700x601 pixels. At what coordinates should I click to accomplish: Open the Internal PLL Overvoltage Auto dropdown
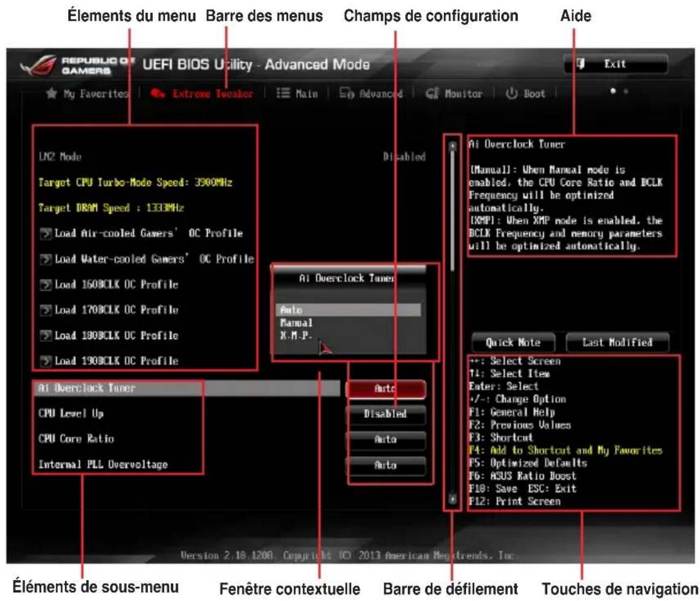pyautogui.click(x=386, y=465)
